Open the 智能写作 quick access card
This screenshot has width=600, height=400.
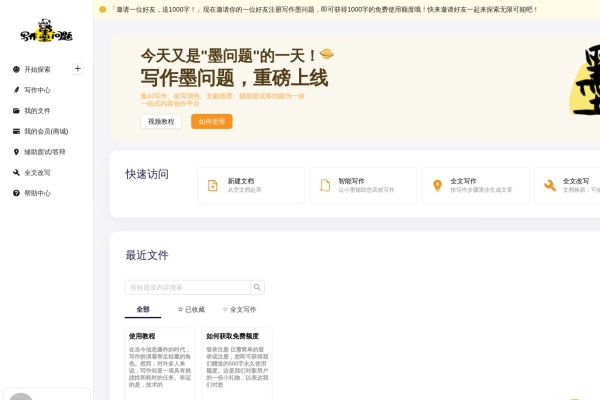(x=363, y=185)
